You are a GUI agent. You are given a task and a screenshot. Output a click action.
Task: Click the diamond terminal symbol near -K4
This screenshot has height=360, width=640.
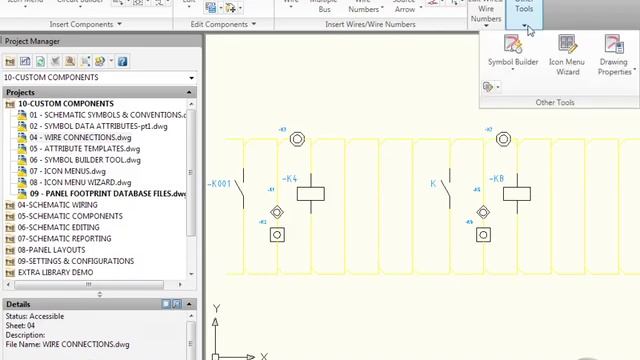click(x=277, y=212)
